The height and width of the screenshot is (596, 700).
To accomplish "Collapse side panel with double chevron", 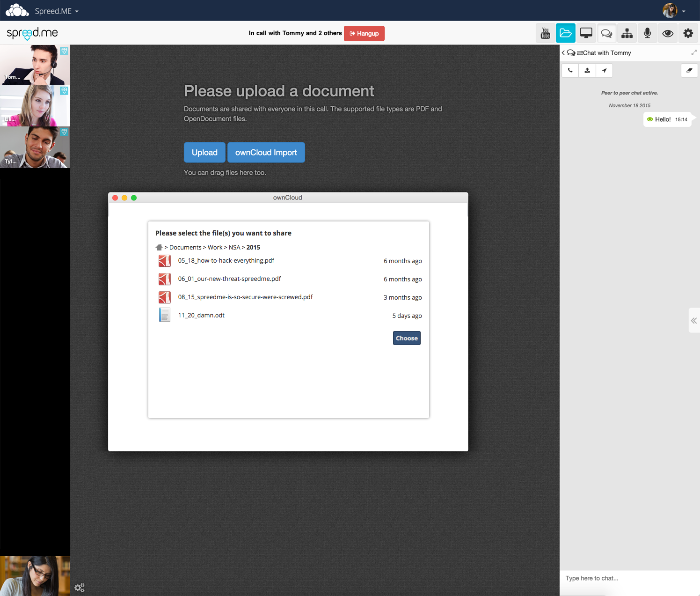I will point(694,321).
